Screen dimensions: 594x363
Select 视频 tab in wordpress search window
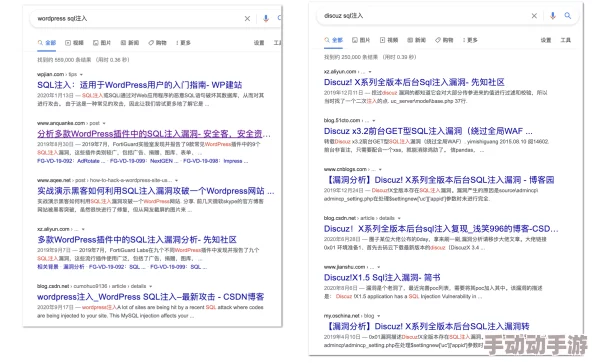[x=74, y=43]
